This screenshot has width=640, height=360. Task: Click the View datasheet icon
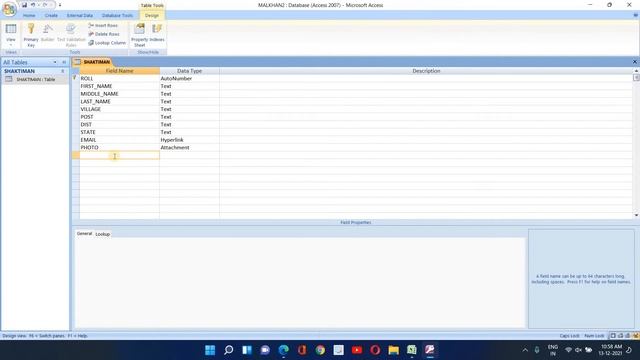pos(11,29)
